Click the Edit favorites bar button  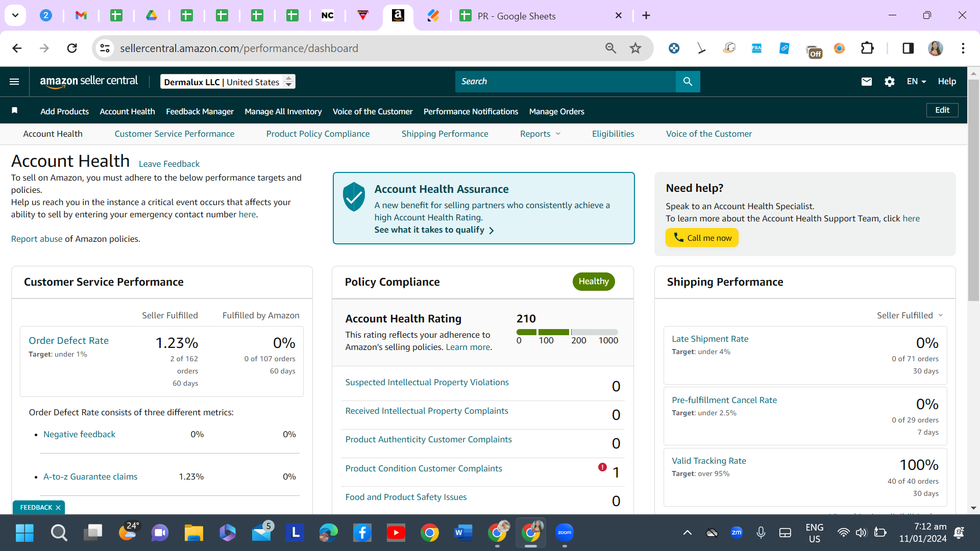pos(942,110)
